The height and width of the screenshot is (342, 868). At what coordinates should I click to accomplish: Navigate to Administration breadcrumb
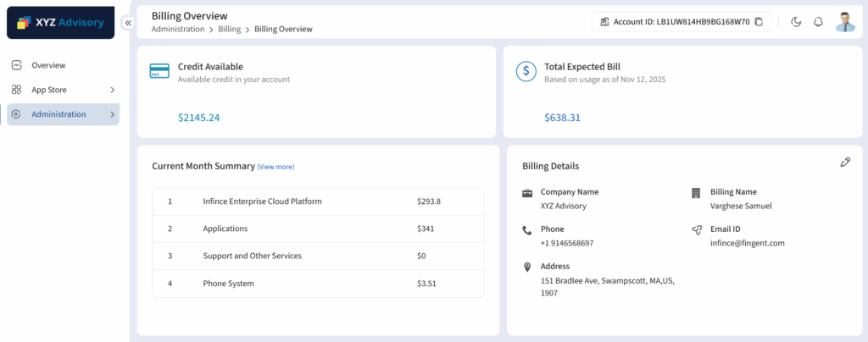point(178,29)
